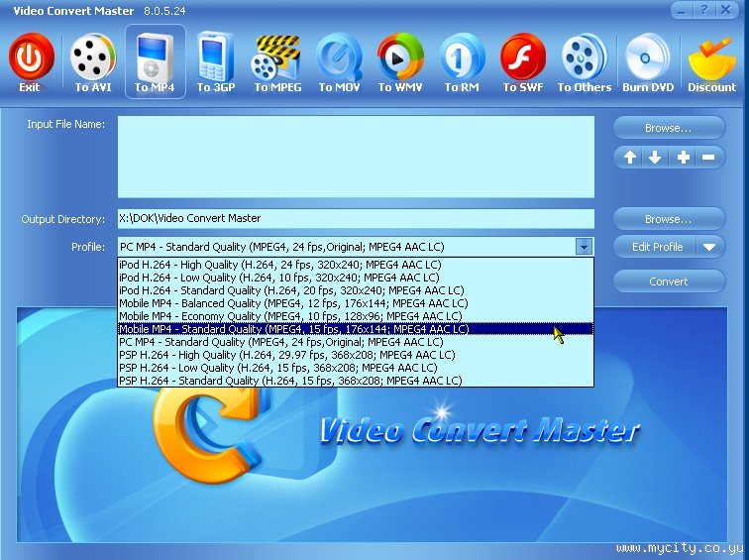Viewport: 749px width, 560px height.
Task: Select highlighted Mobile MP4 Standard Quality profile
Action: [x=356, y=329]
